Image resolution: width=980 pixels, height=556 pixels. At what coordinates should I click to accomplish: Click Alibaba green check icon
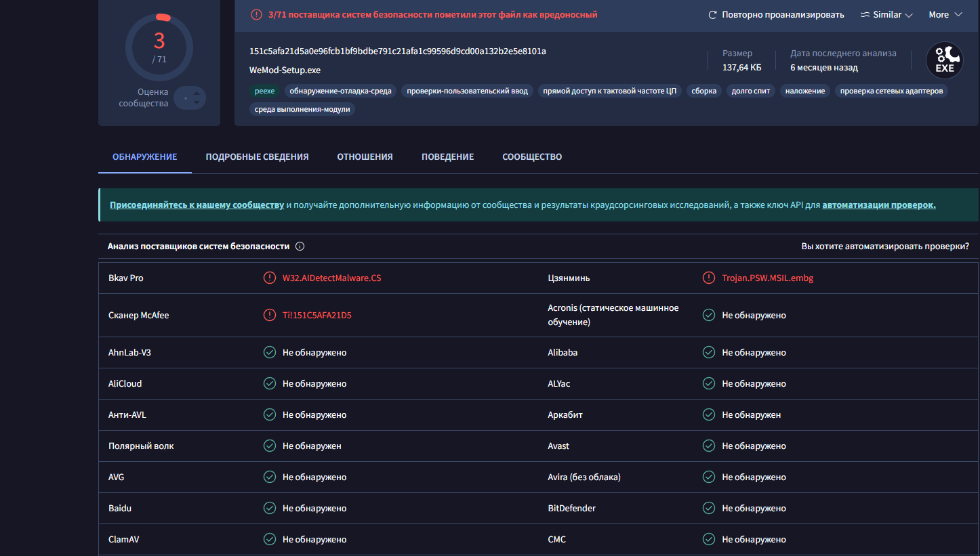708,352
